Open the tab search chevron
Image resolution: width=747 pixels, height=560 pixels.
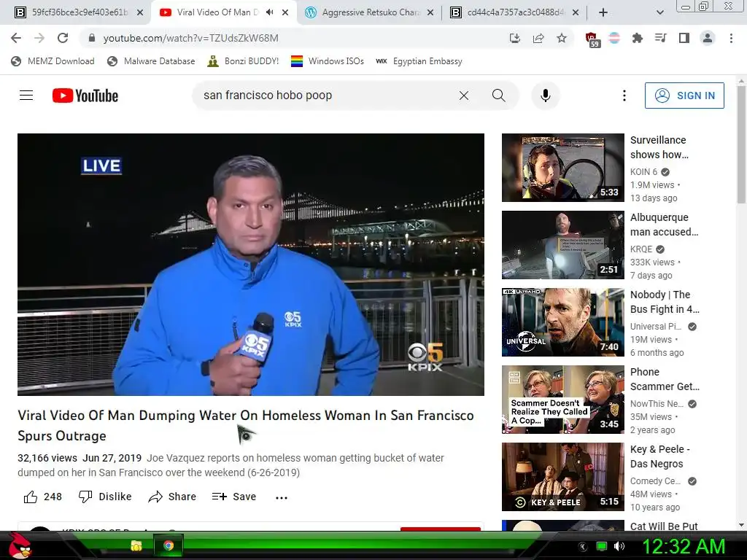(x=659, y=13)
